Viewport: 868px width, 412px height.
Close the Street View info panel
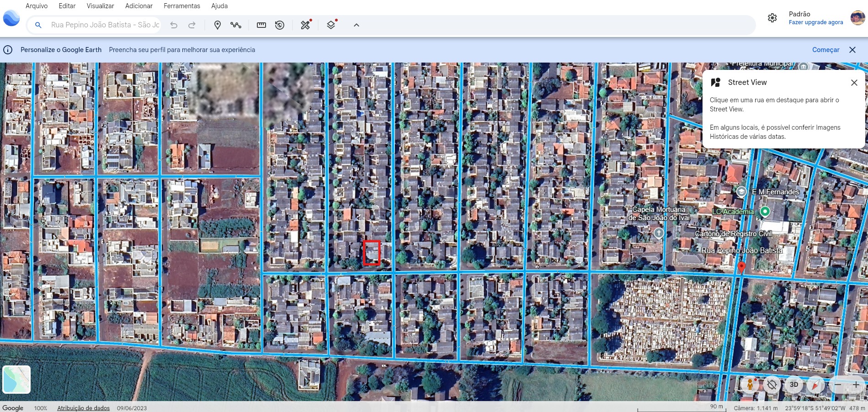pyautogui.click(x=854, y=83)
